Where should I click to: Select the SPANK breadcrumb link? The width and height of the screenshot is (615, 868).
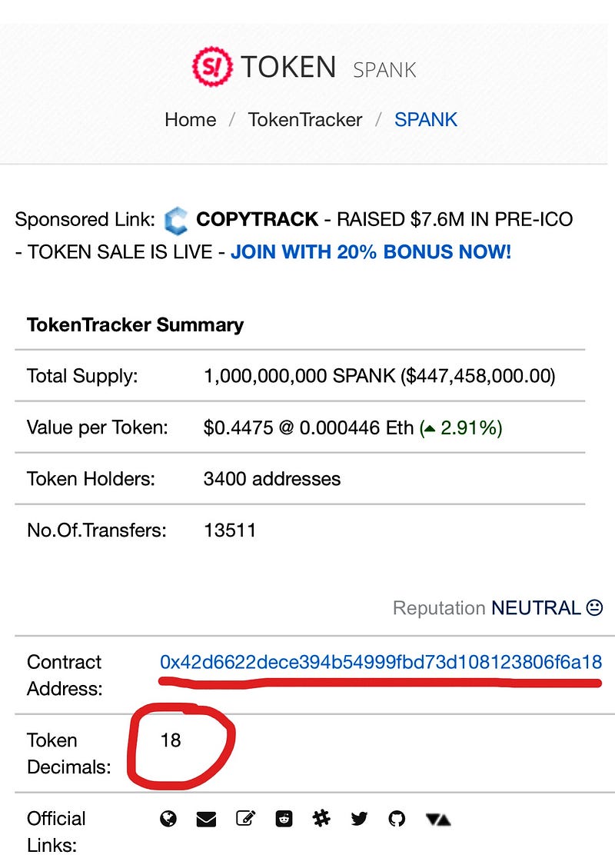(426, 120)
